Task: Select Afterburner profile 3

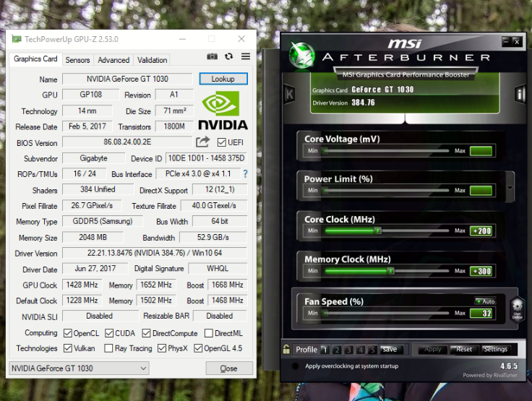Action: 349,350
